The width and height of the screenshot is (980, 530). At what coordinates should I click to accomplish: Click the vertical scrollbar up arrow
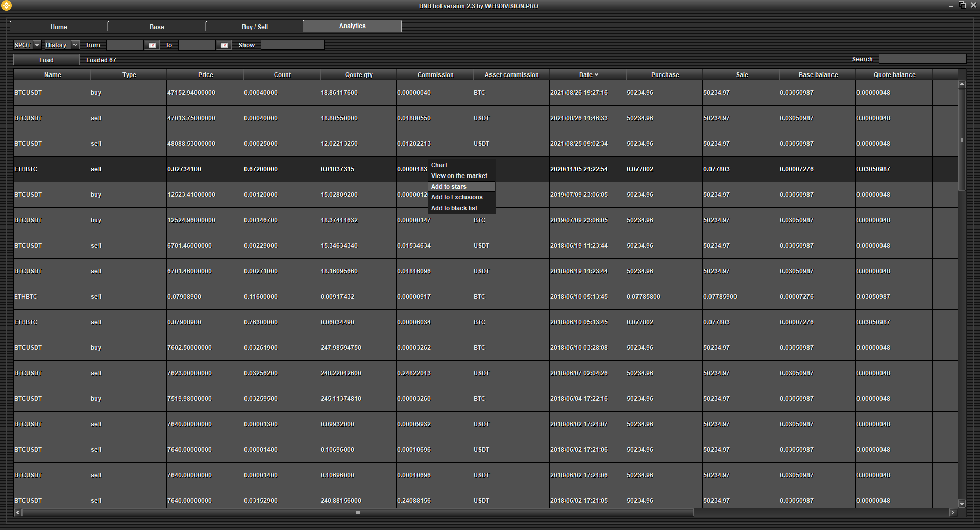pos(962,84)
